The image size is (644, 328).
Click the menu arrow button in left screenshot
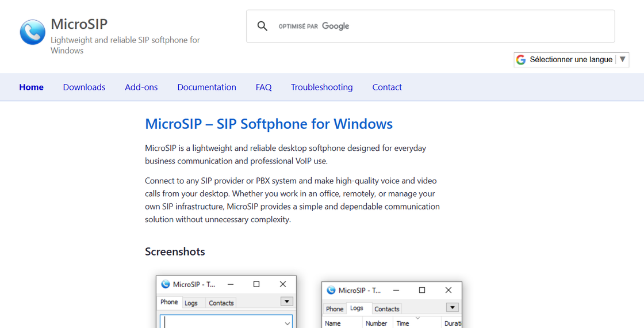[x=287, y=302]
